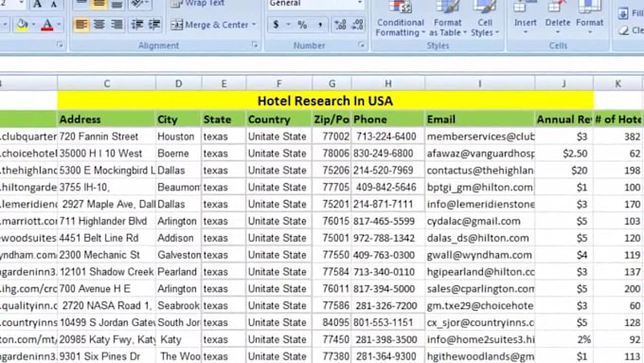Viewport: 644px width, 363px height.
Task: Apply the red Font Color
Action: [x=47, y=25]
